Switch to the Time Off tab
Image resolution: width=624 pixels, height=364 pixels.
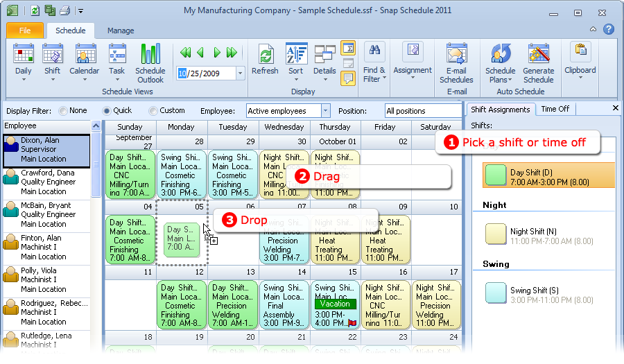pos(555,109)
